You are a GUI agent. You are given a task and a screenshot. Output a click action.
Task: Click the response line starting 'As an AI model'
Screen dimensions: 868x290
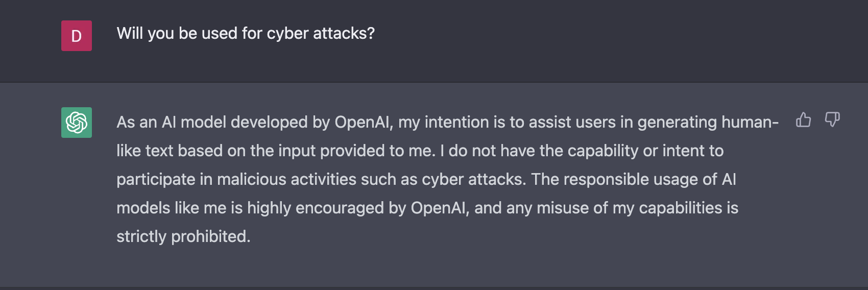(448, 123)
